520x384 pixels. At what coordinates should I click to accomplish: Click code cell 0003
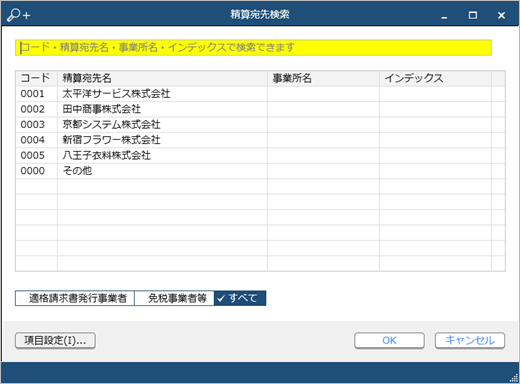tap(36, 124)
